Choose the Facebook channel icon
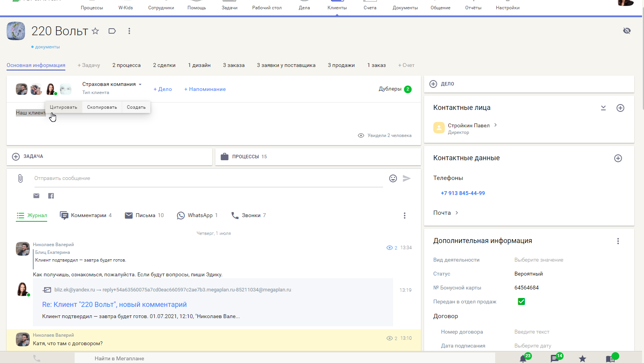This screenshot has height=363, width=644. [x=51, y=196]
